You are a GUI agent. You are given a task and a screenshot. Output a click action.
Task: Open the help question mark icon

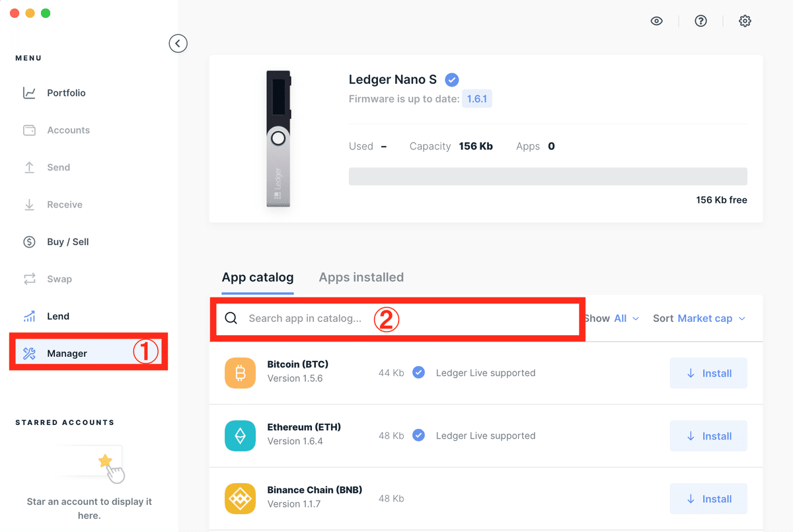point(701,21)
